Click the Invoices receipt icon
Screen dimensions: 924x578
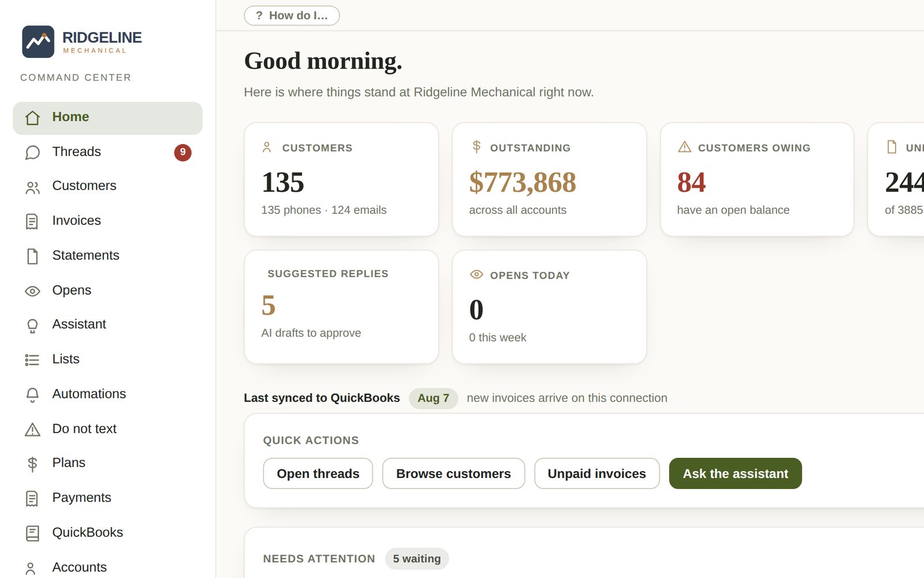[x=32, y=221]
